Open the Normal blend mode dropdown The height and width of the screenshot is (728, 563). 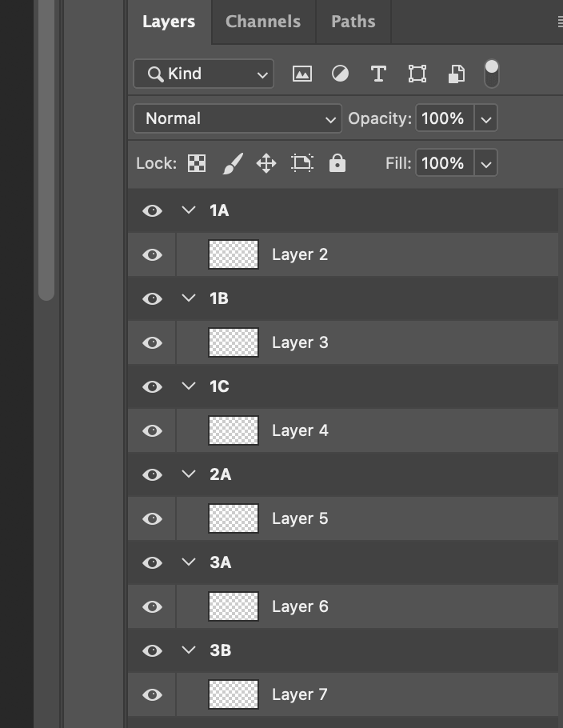point(237,118)
